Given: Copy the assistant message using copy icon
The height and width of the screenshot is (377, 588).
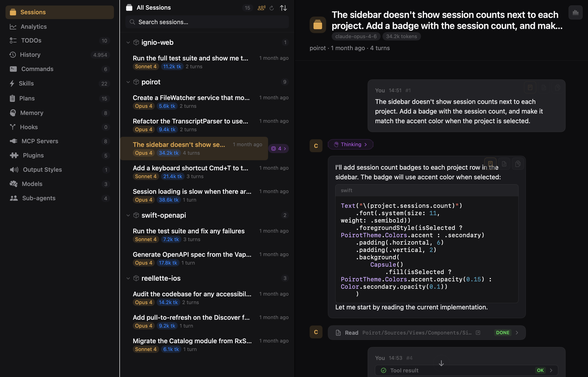Looking at the screenshot, I should [x=517, y=164].
